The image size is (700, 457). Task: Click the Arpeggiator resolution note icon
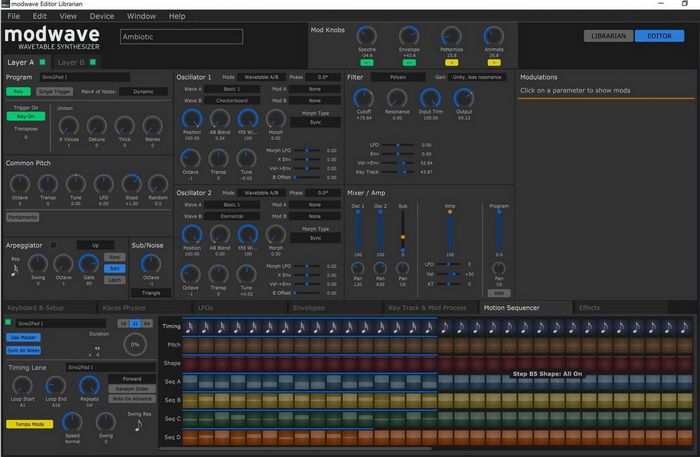[x=15, y=270]
